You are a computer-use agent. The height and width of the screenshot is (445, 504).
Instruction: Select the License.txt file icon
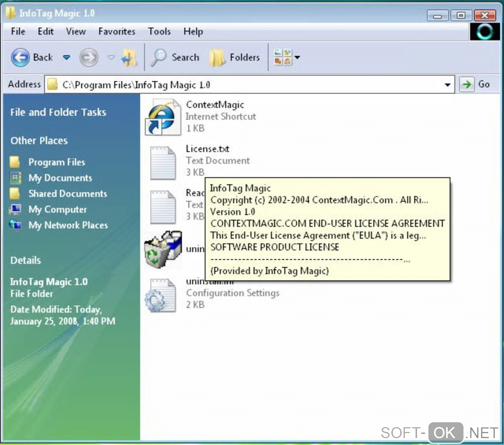163,163
